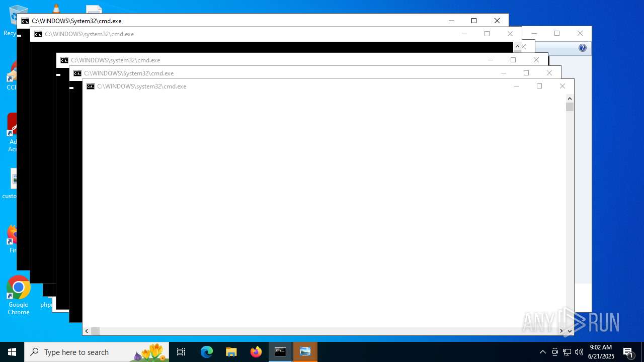Open the volume control in system tray
Screen dimensions: 644x362
(x=579, y=352)
